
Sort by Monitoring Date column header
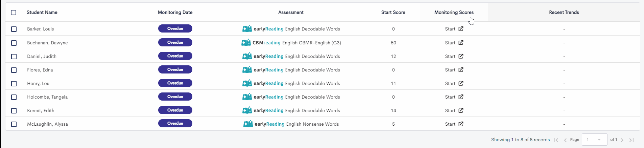click(x=175, y=12)
